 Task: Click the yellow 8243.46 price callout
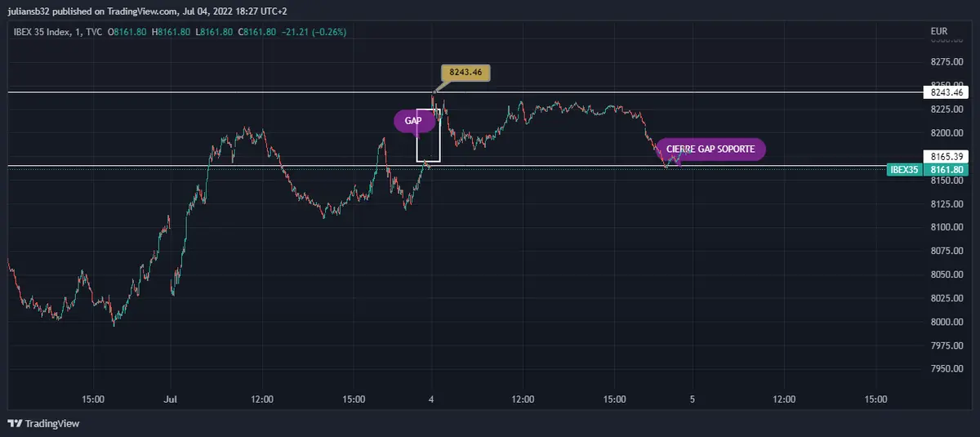[465, 73]
